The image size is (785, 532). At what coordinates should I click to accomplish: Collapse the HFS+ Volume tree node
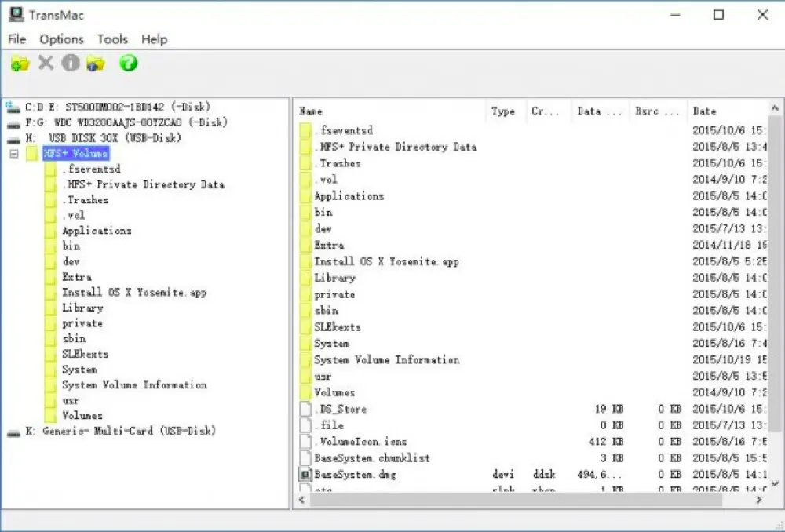14,153
